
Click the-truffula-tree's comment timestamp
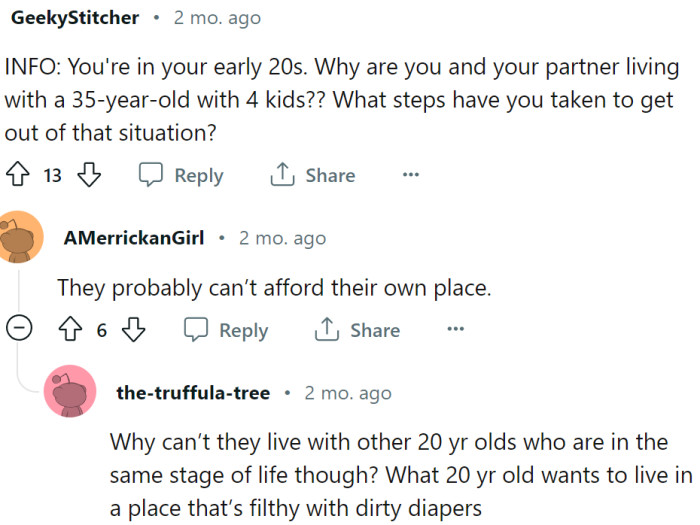point(348,393)
